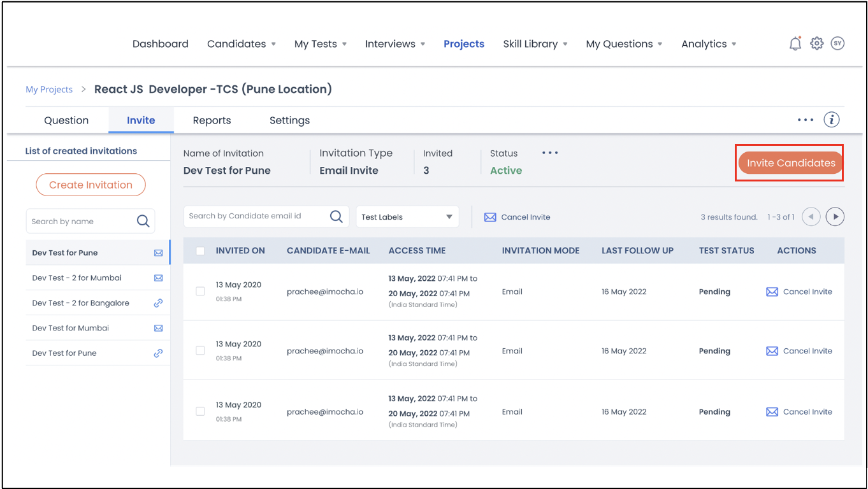Viewport: 868px width, 489px height.
Task: Go to previous results page arrow
Action: (811, 216)
